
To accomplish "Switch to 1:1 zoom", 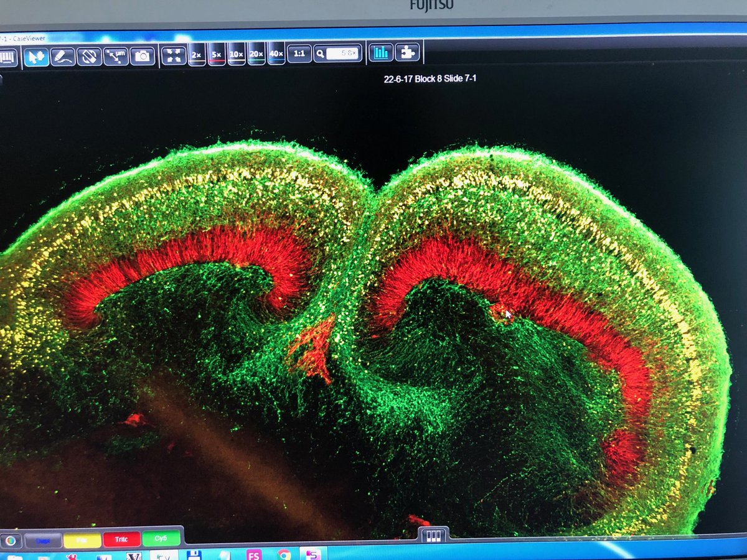I will tap(299, 54).
